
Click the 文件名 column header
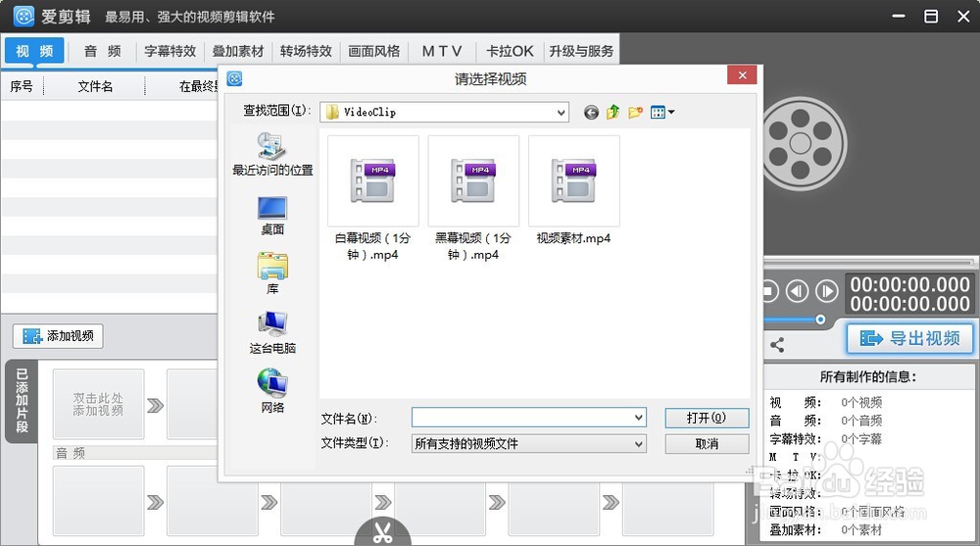95,86
